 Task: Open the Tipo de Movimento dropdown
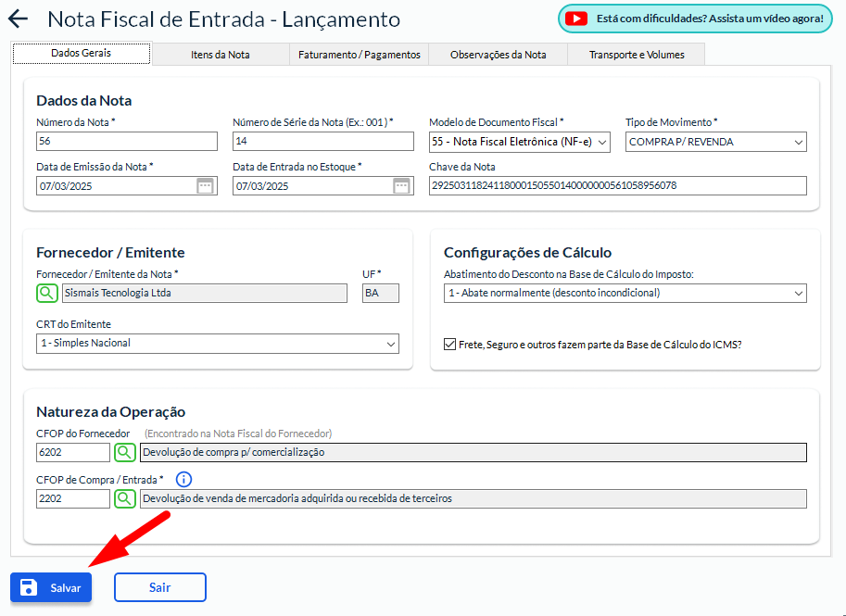pos(715,142)
